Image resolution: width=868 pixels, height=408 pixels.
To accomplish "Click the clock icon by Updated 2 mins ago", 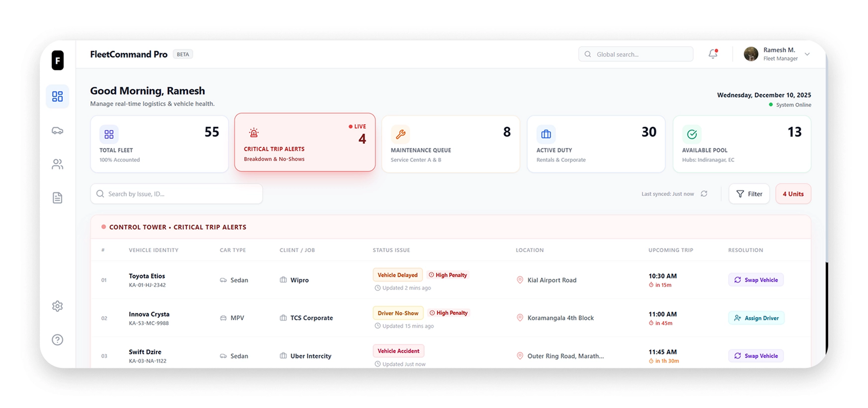I will pyautogui.click(x=377, y=288).
